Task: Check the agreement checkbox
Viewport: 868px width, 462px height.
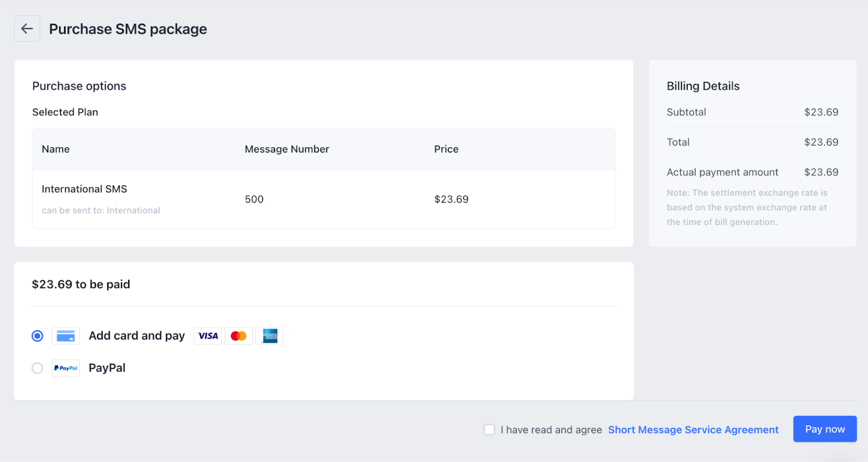Action: [x=489, y=429]
